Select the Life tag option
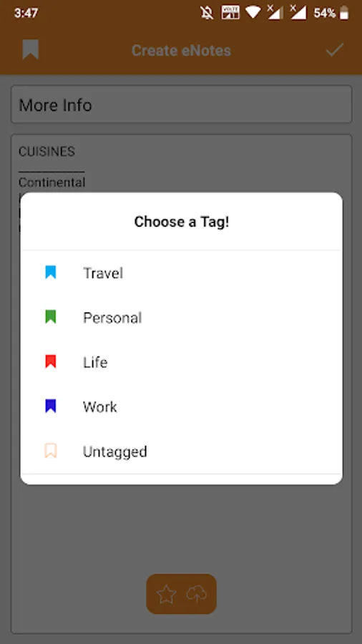This screenshot has height=644, width=362. (181, 362)
